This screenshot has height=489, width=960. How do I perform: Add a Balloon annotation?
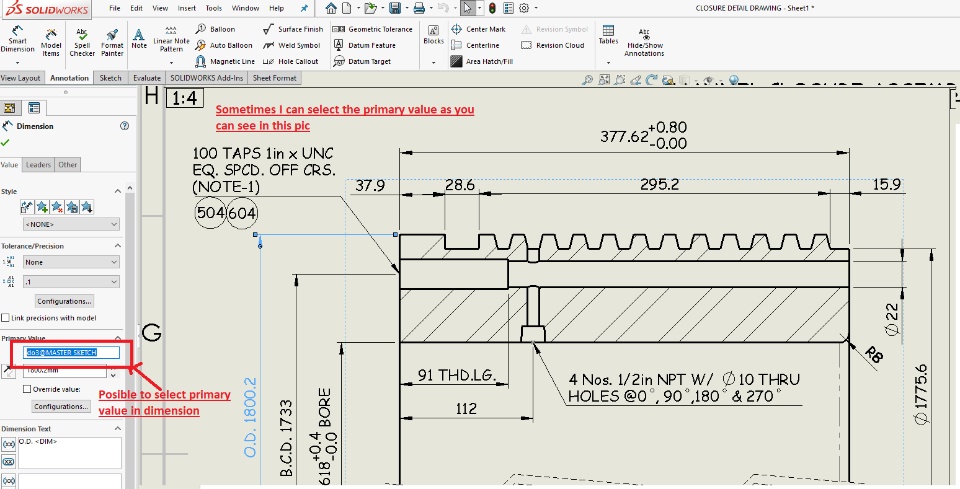[216, 29]
